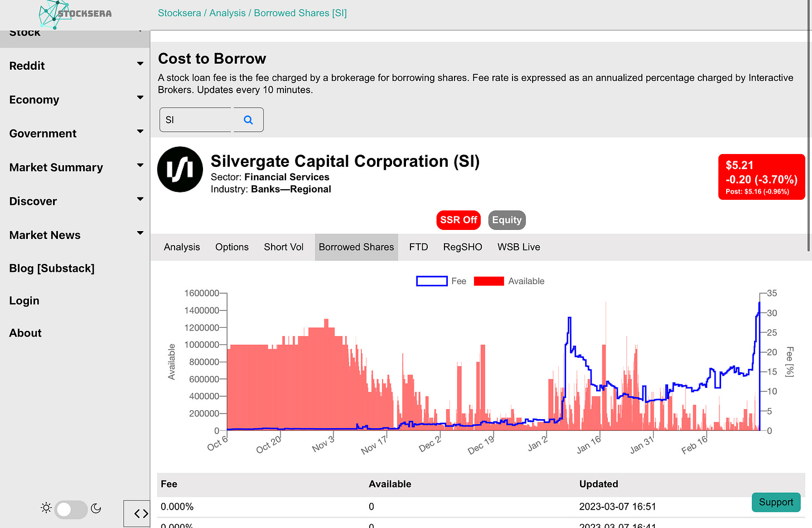
Task: Click the Fee column header
Action: tap(169, 484)
